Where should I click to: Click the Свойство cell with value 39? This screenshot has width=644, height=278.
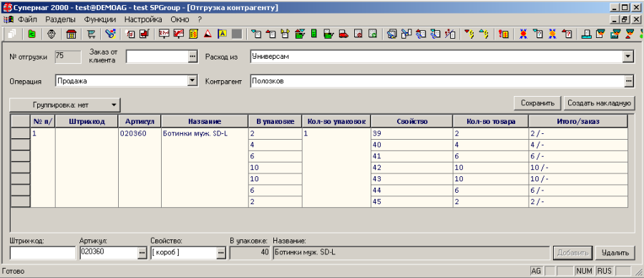412,134
